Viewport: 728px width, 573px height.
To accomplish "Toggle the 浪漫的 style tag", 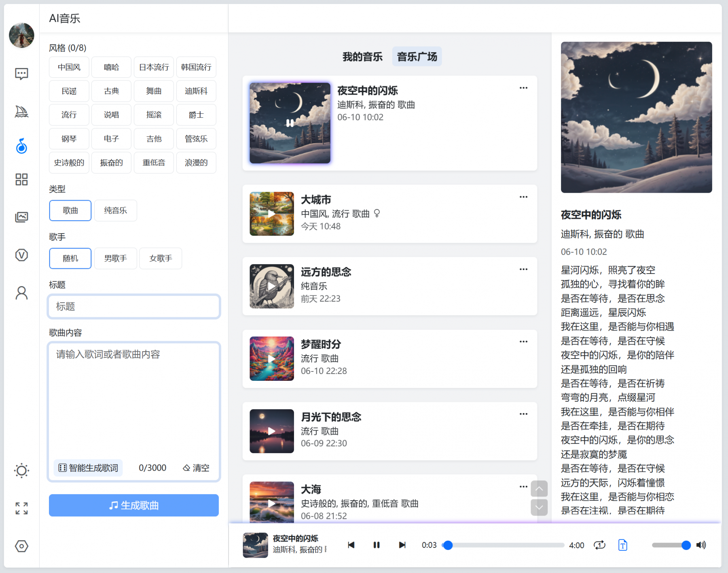I will click(x=196, y=163).
